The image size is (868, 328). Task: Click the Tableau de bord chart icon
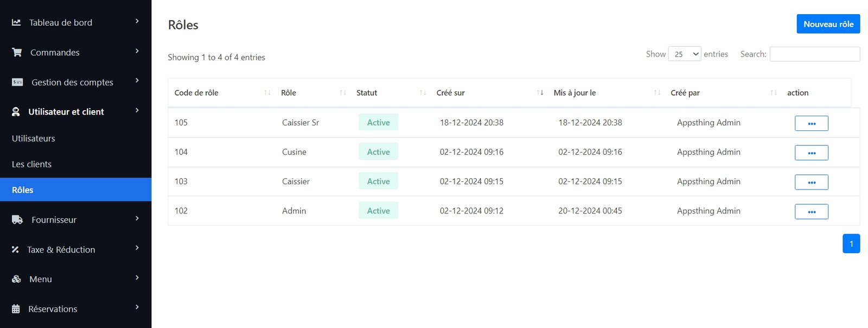(x=16, y=23)
